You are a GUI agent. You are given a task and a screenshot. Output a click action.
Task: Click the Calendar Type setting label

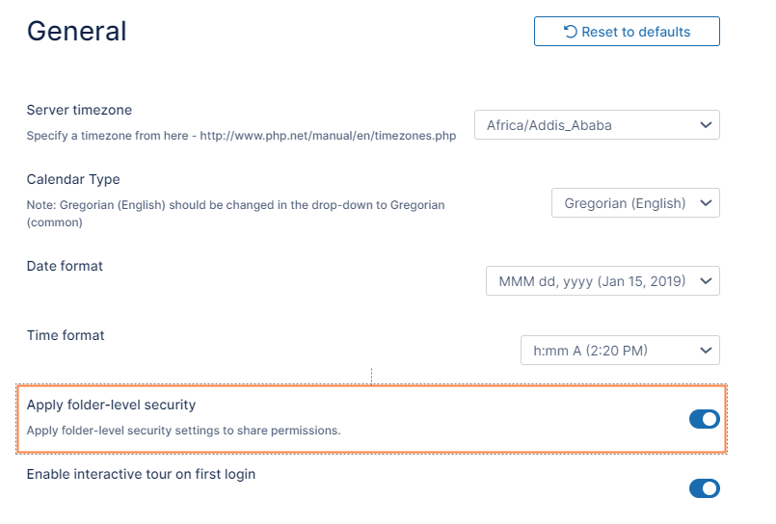tap(73, 180)
